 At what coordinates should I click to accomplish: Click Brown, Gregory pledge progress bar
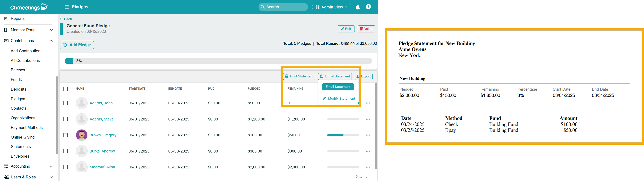click(x=343, y=135)
